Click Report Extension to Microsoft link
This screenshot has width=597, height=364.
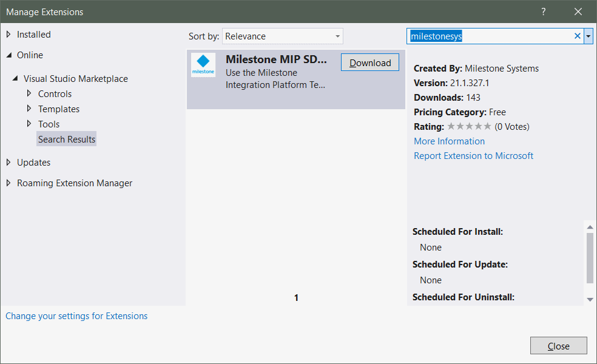click(x=474, y=156)
